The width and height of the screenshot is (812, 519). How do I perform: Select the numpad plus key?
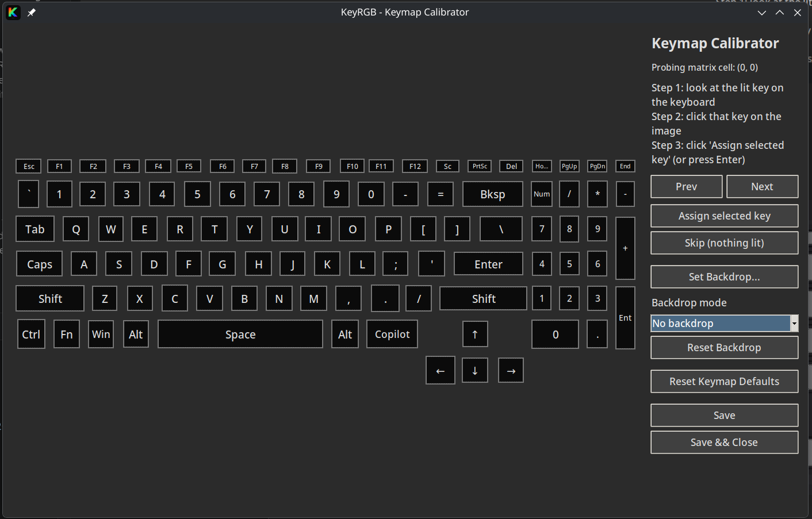625,248
